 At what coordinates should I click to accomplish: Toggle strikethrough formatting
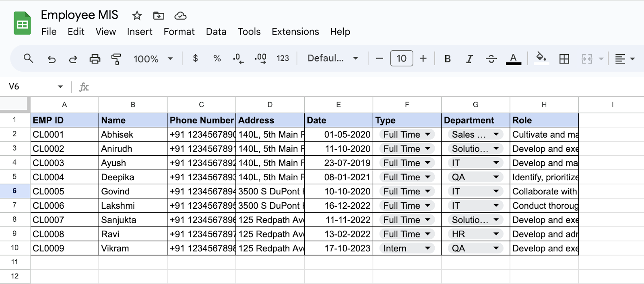pyautogui.click(x=491, y=59)
